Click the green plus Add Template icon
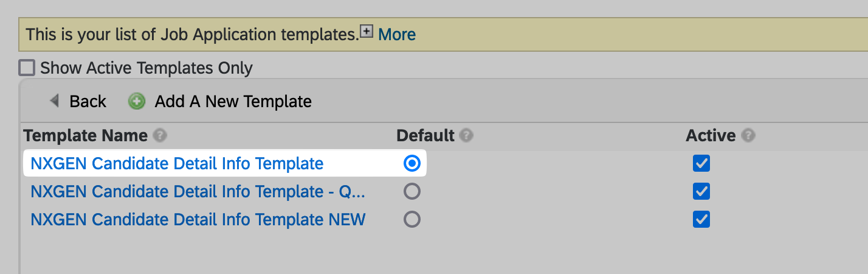The image size is (868, 274). (137, 102)
